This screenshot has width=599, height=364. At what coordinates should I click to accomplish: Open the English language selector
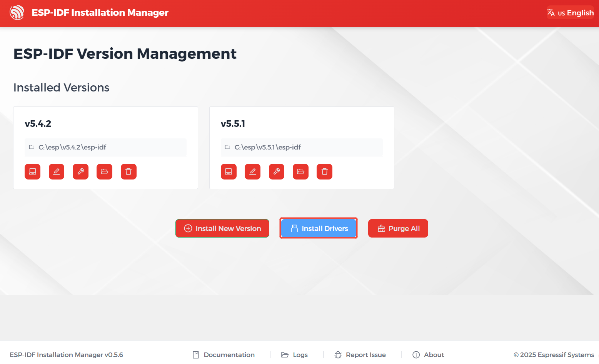pyautogui.click(x=570, y=13)
